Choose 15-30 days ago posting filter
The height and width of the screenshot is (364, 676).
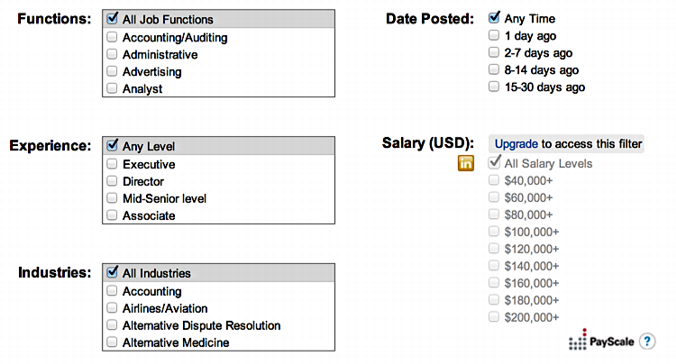point(494,87)
